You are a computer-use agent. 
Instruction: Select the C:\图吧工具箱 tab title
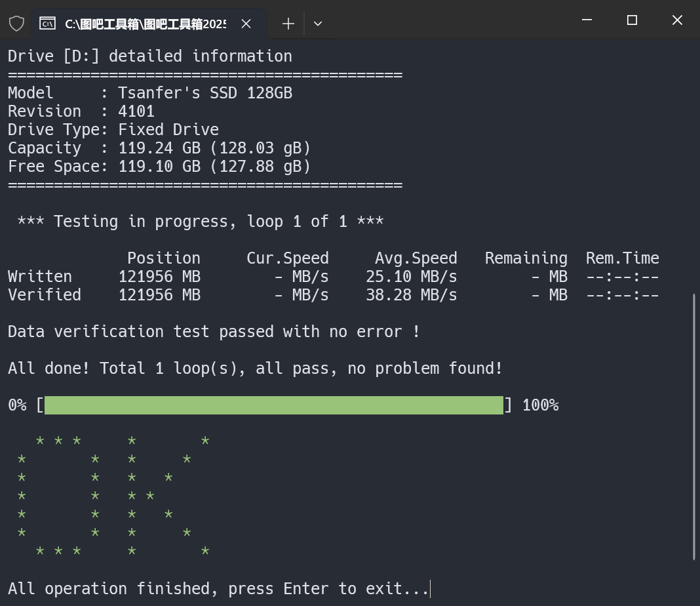tap(145, 24)
